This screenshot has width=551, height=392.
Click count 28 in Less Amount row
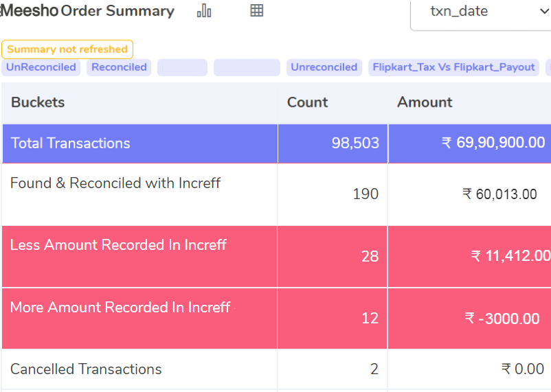[370, 257]
